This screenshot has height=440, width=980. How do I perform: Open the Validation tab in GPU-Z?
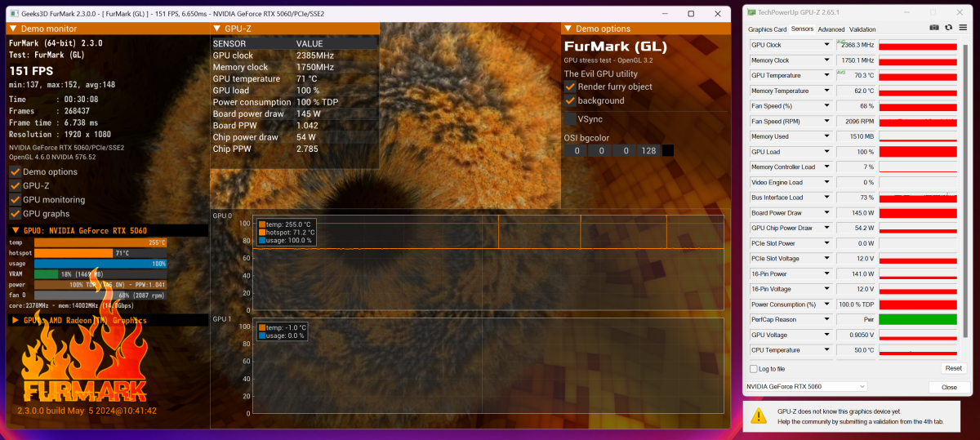pyautogui.click(x=862, y=29)
